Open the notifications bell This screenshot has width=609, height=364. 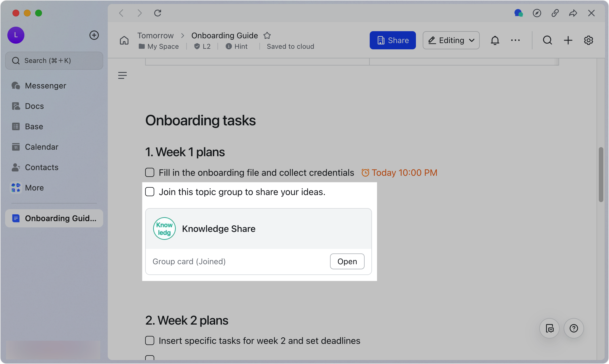click(495, 40)
